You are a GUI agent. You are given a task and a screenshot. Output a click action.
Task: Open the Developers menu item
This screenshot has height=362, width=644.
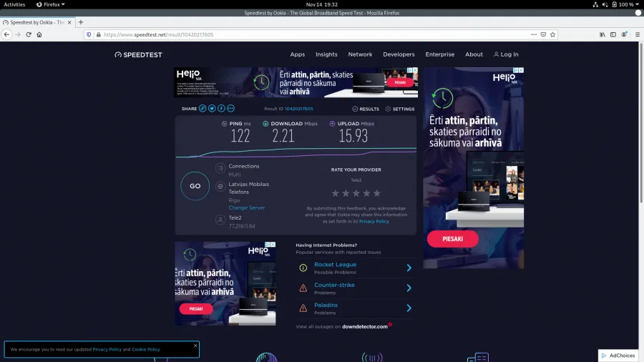(x=399, y=54)
